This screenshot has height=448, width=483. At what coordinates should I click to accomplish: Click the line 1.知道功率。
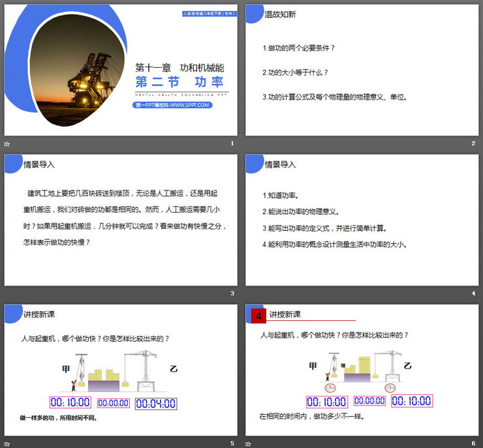(281, 196)
